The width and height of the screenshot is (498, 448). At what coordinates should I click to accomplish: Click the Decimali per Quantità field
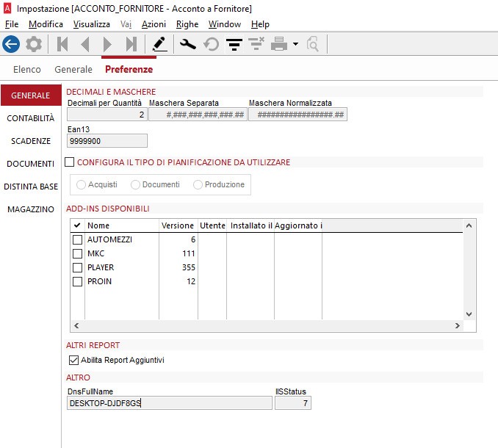tap(107, 115)
